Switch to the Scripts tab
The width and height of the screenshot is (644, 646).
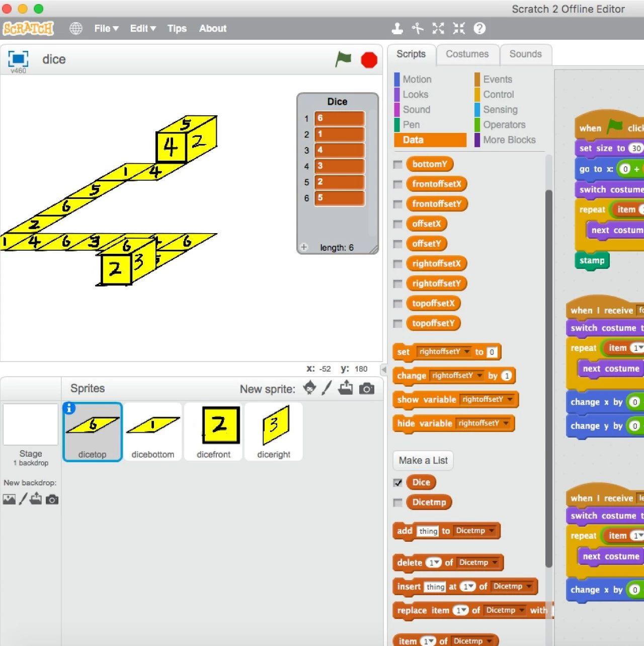click(x=411, y=54)
